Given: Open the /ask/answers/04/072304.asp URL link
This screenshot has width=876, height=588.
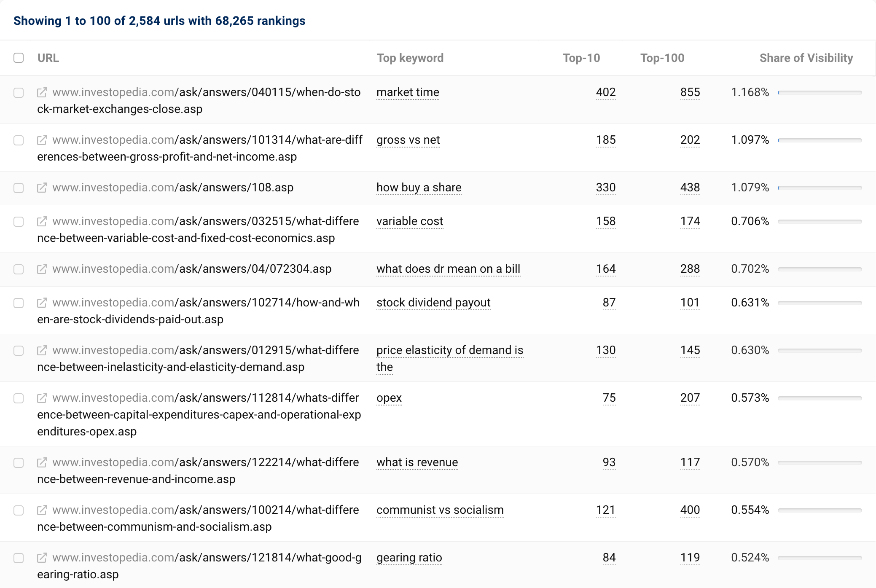Looking at the screenshot, I should [x=192, y=269].
